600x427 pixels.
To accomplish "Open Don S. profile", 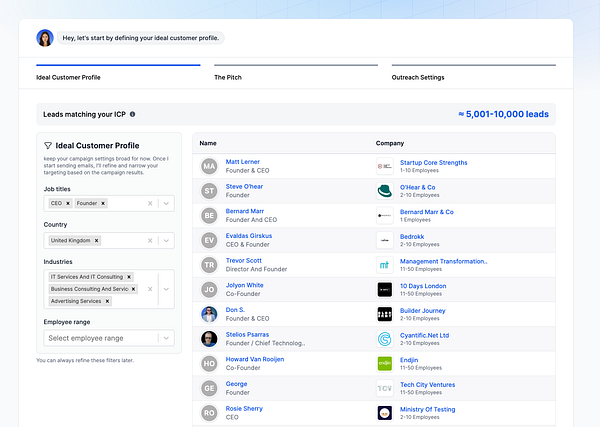I will [235, 310].
